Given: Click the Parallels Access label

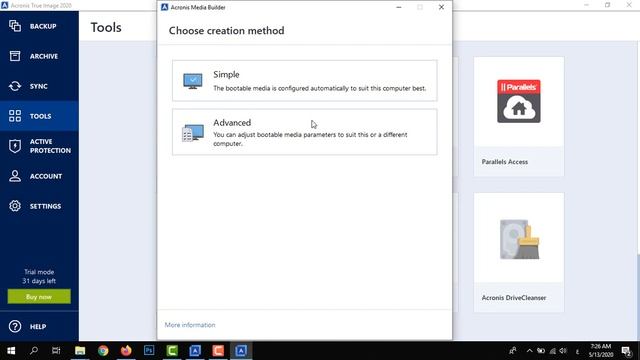Looking at the screenshot, I should point(505,162).
